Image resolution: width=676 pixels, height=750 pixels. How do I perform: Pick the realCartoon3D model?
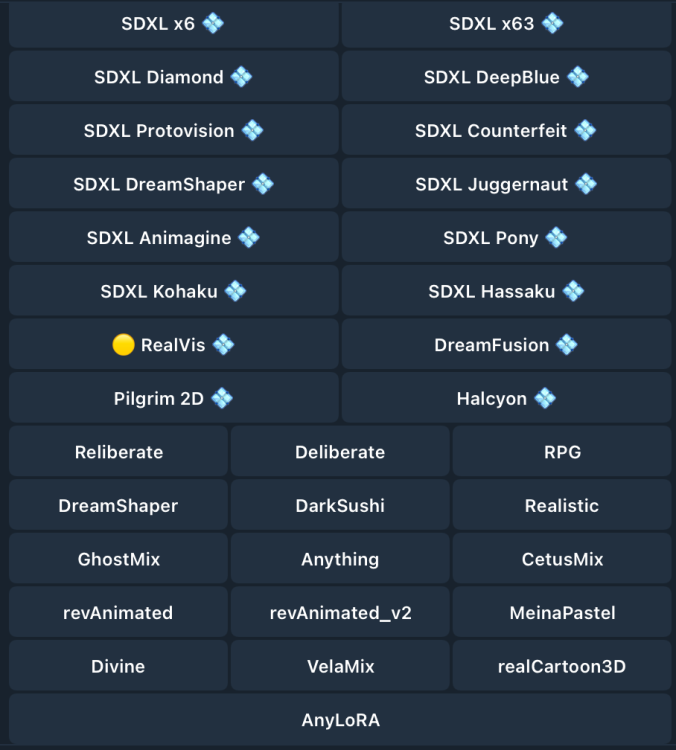[561, 667]
